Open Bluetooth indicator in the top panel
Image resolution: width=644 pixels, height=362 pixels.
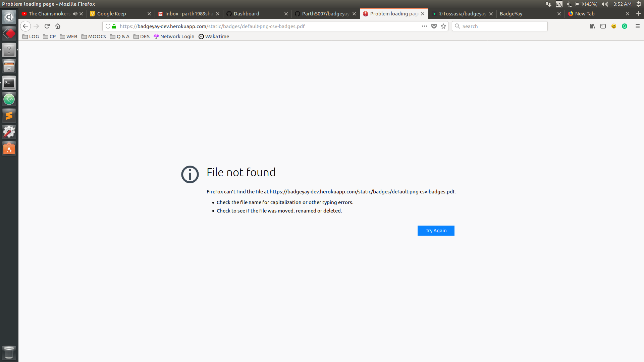[569, 4]
